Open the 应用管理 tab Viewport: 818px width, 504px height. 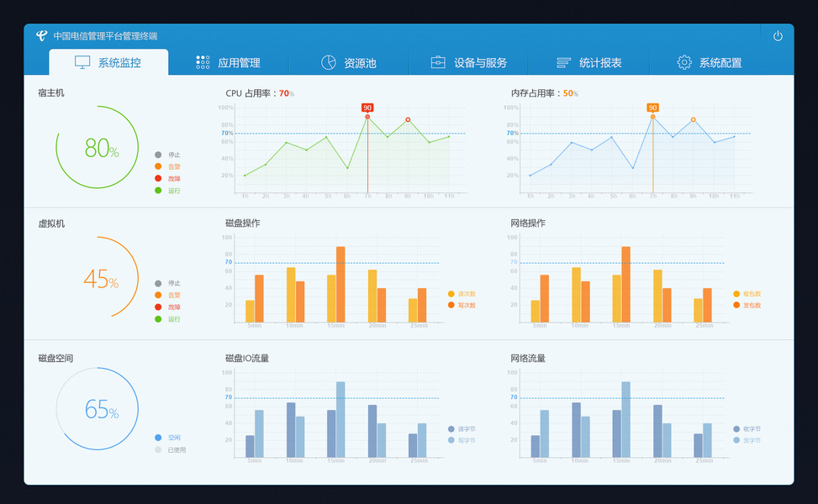pyautogui.click(x=228, y=62)
